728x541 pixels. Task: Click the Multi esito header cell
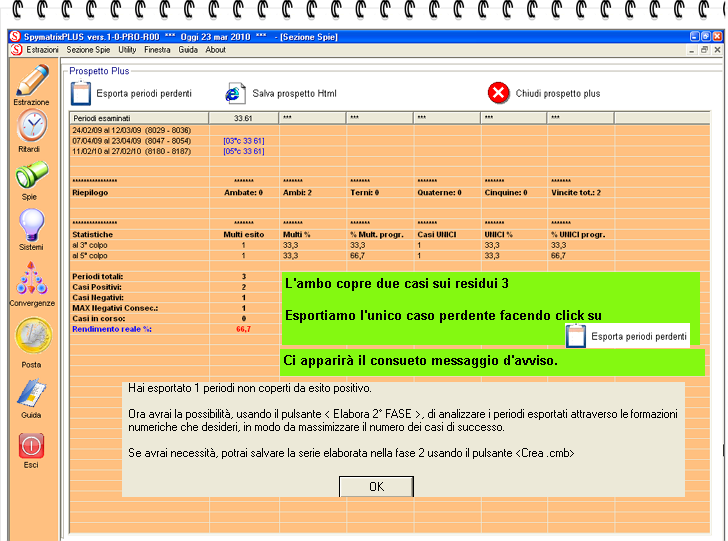(x=244, y=235)
